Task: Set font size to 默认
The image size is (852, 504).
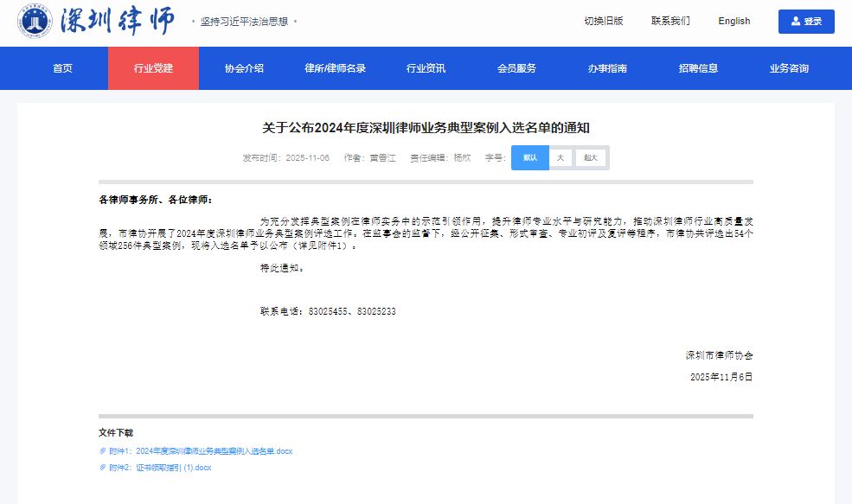Action: 530,157
